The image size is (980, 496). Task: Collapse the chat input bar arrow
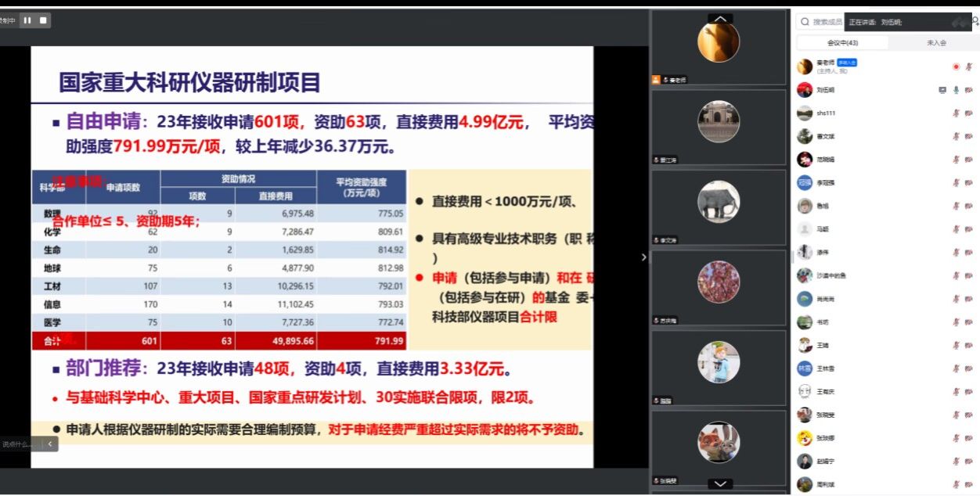pos(49,444)
